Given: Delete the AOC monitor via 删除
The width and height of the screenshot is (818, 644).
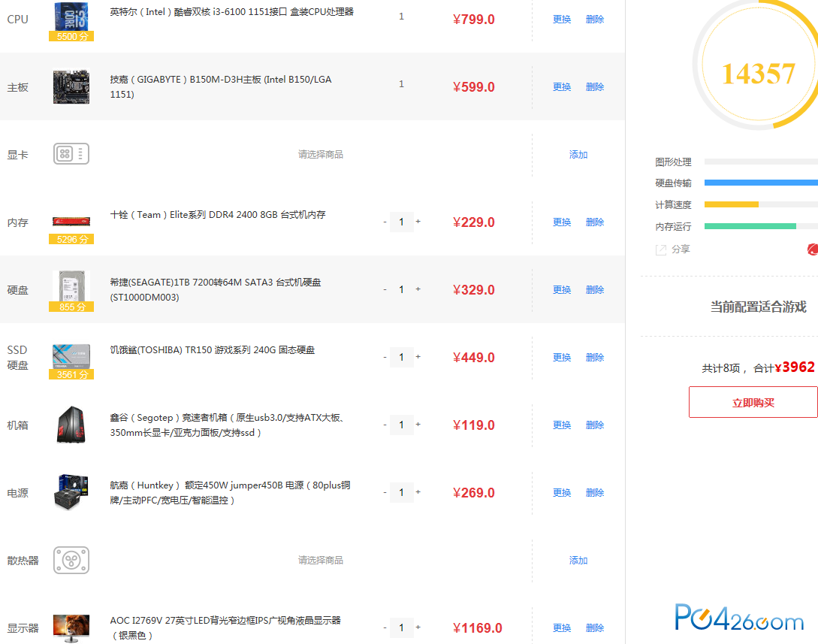Looking at the screenshot, I should 595,627.
